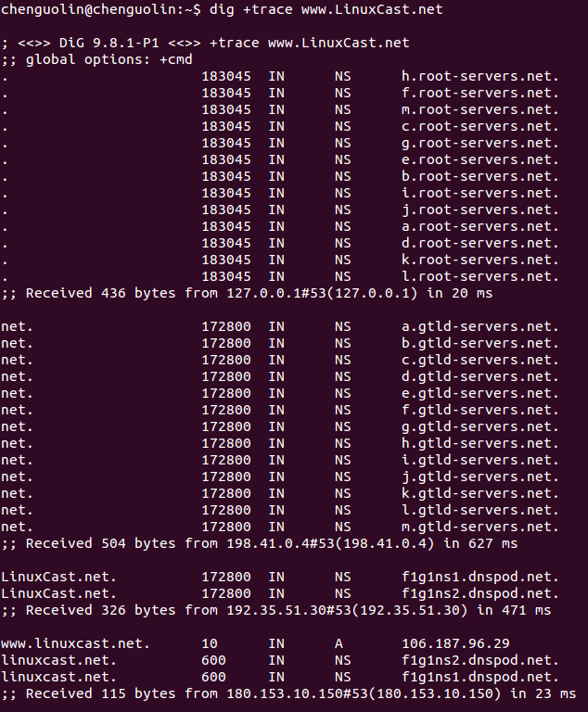This screenshot has width=588, height=712.
Task: Click the Received 436 bytes status line
Action: [x=247, y=293]
